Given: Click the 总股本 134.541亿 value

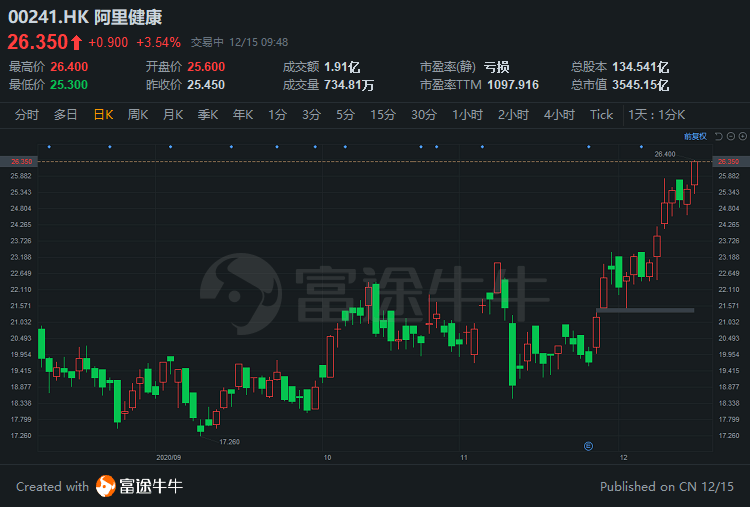Looking at the screenshot, I should click(640, 67).
